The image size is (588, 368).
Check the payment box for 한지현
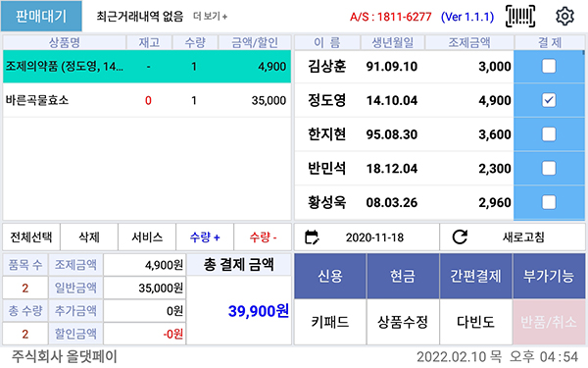549,134
